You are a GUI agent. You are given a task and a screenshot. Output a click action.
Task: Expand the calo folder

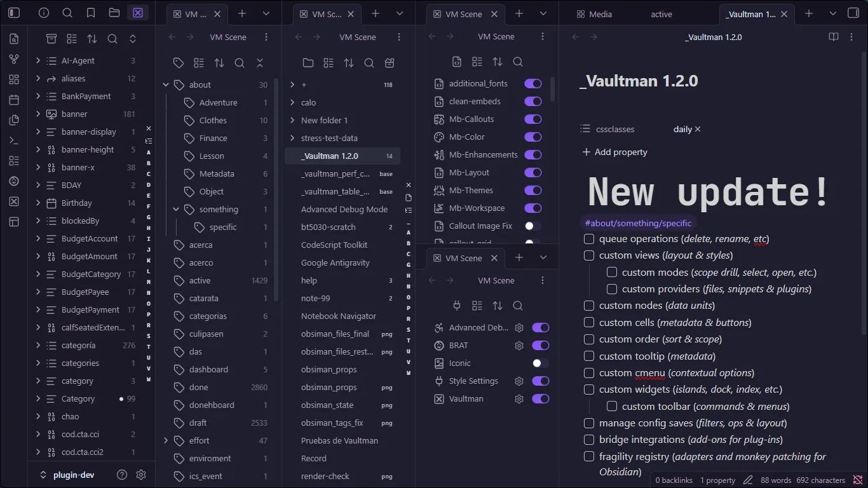[292, 102]
